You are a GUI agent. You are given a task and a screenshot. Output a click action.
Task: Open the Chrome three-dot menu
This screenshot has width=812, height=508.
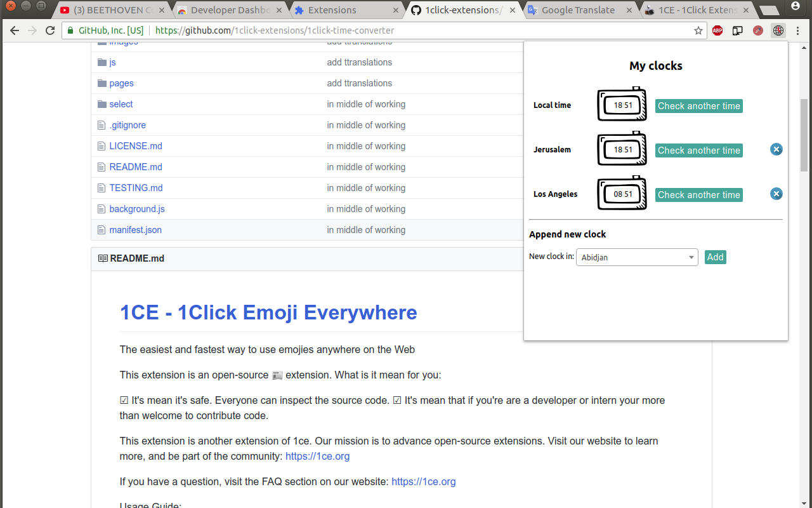coord(799,30)
